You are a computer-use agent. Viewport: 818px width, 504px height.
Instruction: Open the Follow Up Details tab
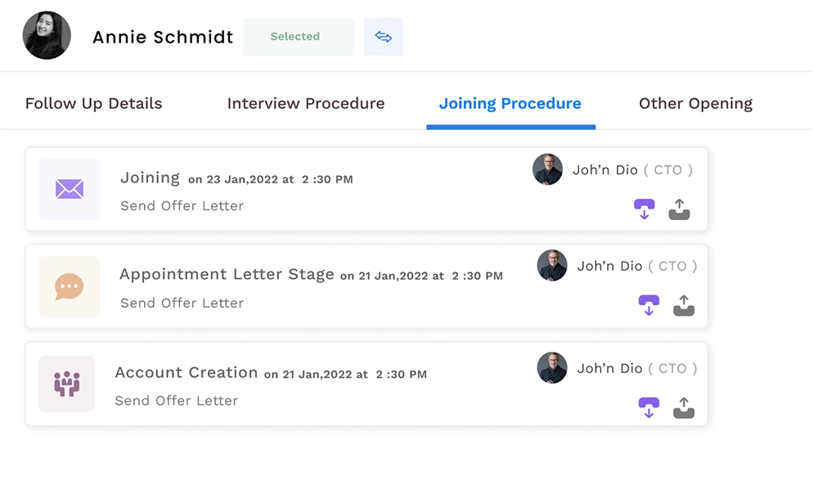pyautogui.click(x=94, y=104)
